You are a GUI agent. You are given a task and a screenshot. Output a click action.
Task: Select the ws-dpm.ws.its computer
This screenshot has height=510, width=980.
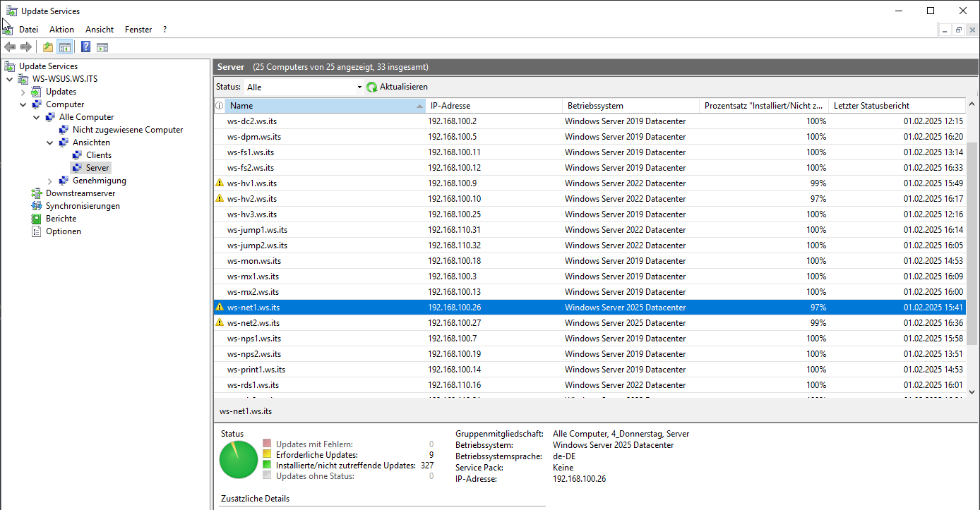coord(590,136)
